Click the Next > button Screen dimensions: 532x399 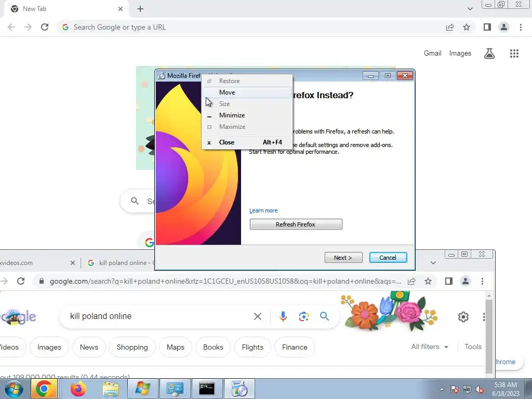click(x=343, y=258)
